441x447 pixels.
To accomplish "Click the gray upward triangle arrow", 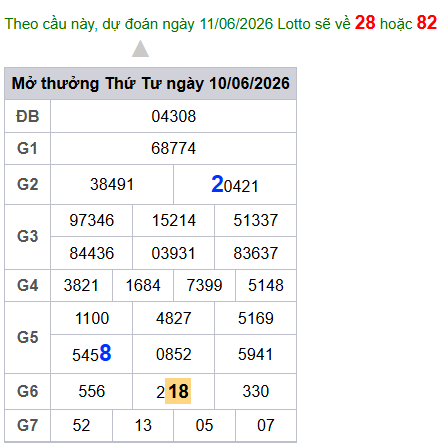I will (x=140, y=49).
